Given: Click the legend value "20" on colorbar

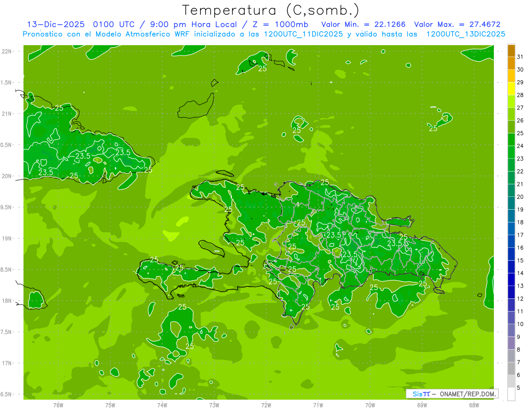Looking at the screenshot, I should click(x=520, y=197).
